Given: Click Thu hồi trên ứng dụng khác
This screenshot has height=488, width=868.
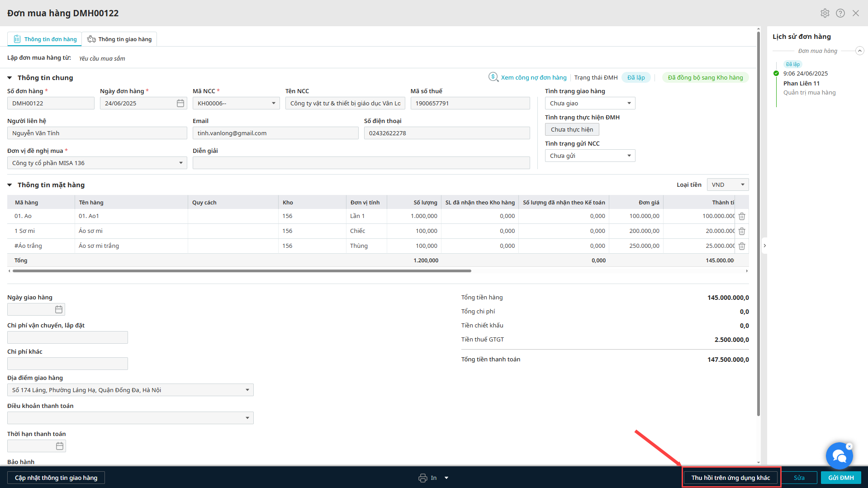Looking at the screenshot, I should pos(730,478).
